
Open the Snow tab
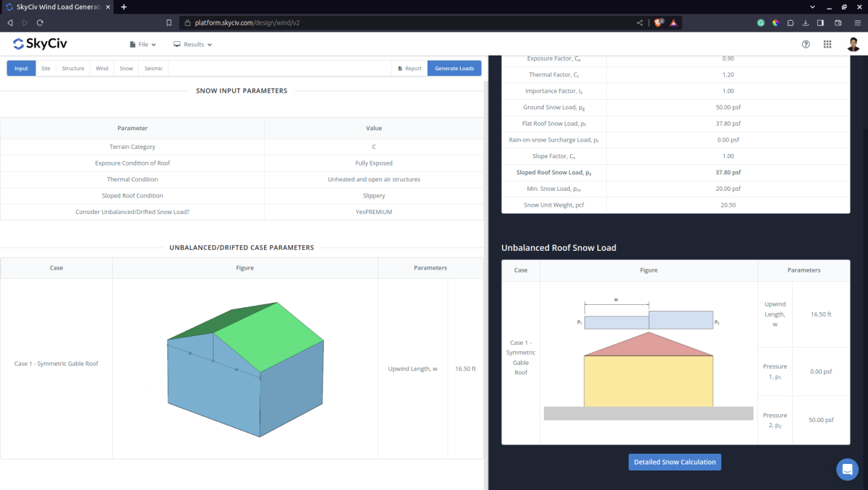point(125,67)
